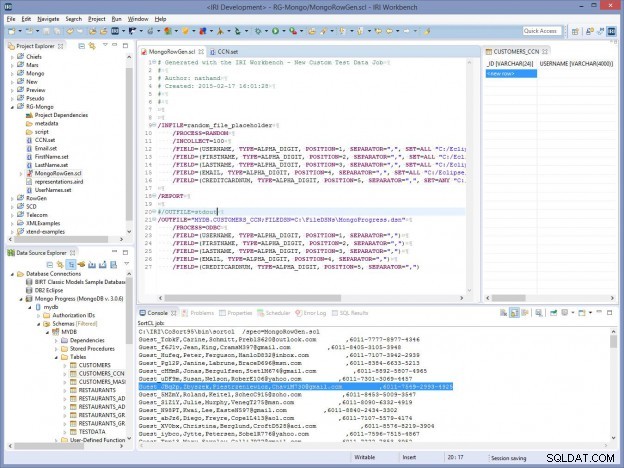The width and height of the screenshot is (624, 468).
Task: Open the Window menu
Action: [138, 19]
